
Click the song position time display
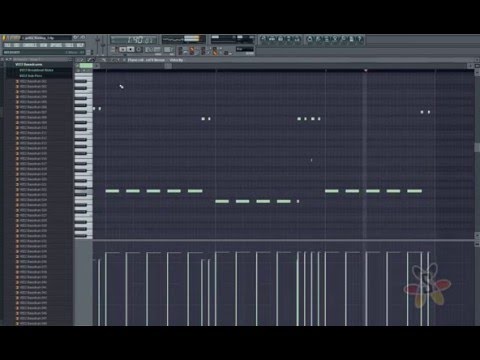point(133,40)
